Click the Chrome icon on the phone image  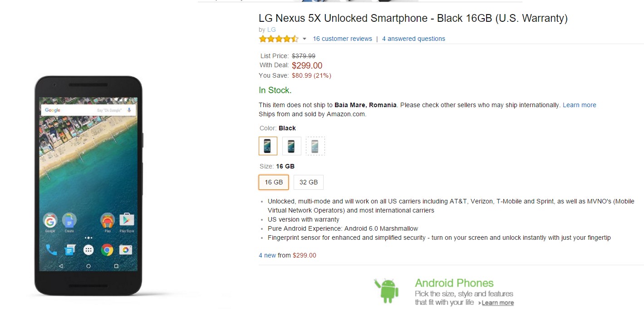[x=107, y=249]
